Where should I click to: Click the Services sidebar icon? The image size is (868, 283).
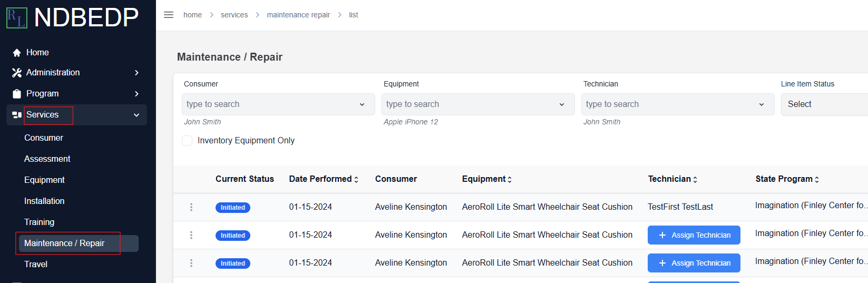pos(17,115)
